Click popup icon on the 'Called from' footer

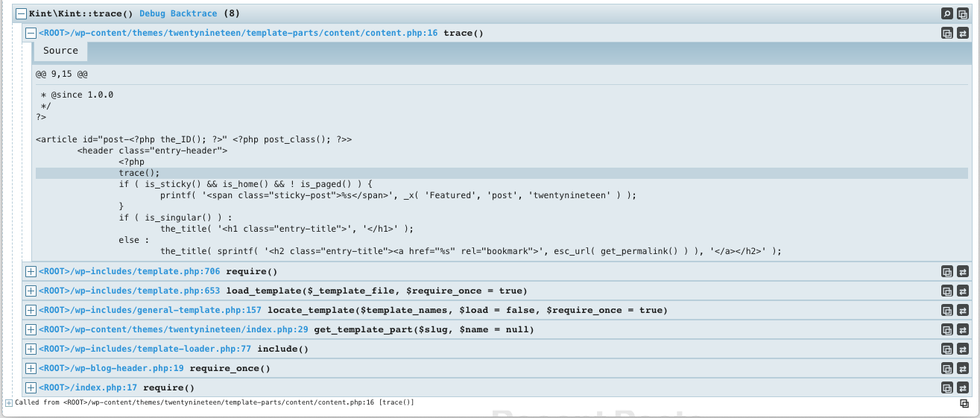point(964,403)
